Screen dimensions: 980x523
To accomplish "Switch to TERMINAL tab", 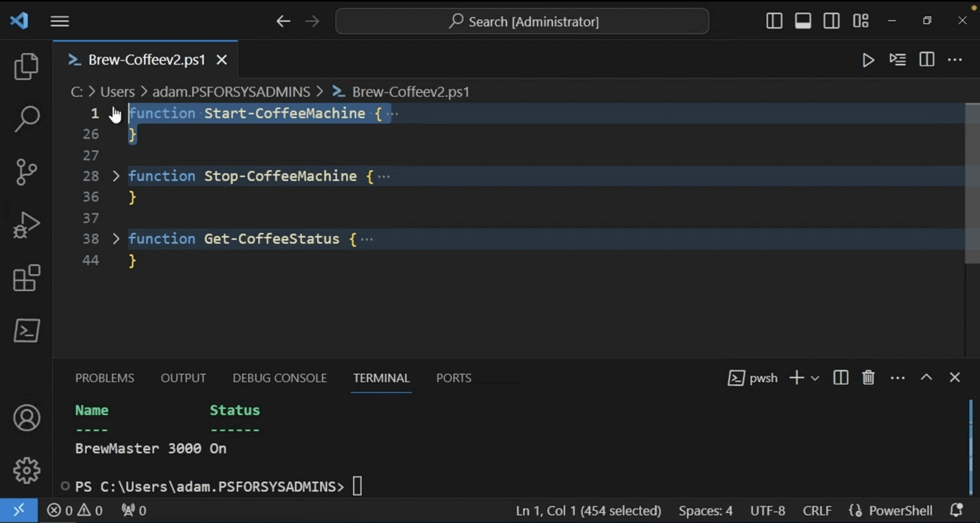I will coord(381,378).
